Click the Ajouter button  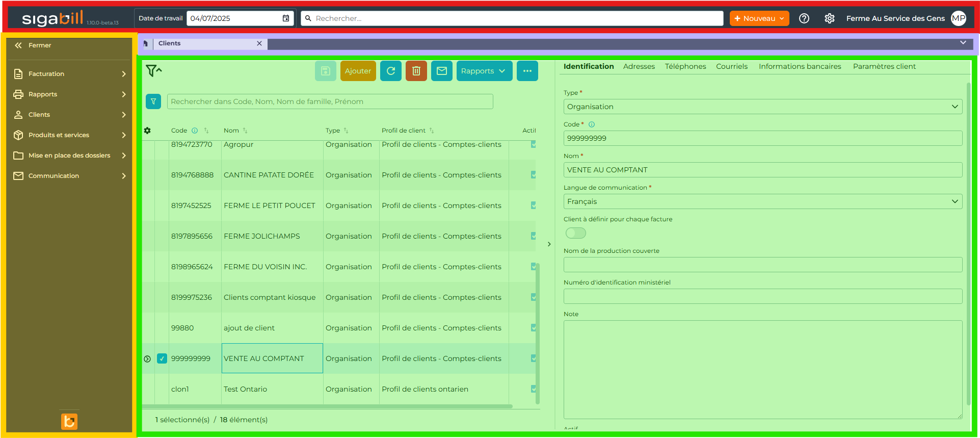[x=358, y=71]
